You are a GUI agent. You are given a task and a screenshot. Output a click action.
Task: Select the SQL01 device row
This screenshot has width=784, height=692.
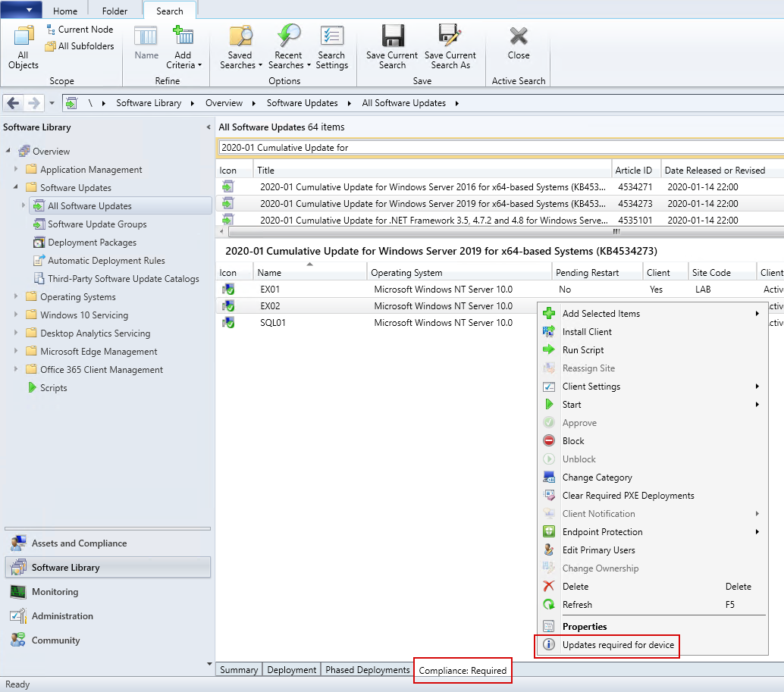(375, 323)
